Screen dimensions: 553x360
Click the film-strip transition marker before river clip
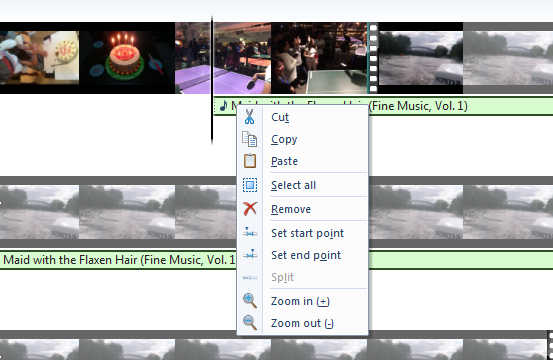click(x=373, y=58)
